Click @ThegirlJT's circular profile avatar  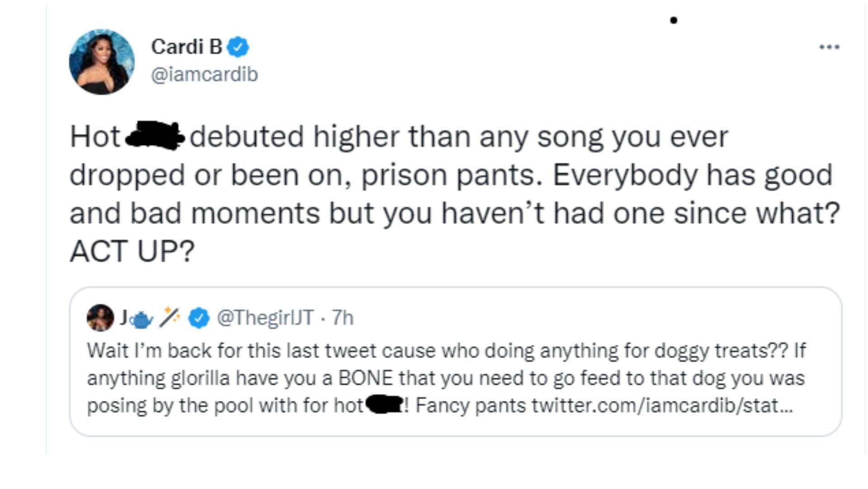pyautogui.click(x=100, y=318)
